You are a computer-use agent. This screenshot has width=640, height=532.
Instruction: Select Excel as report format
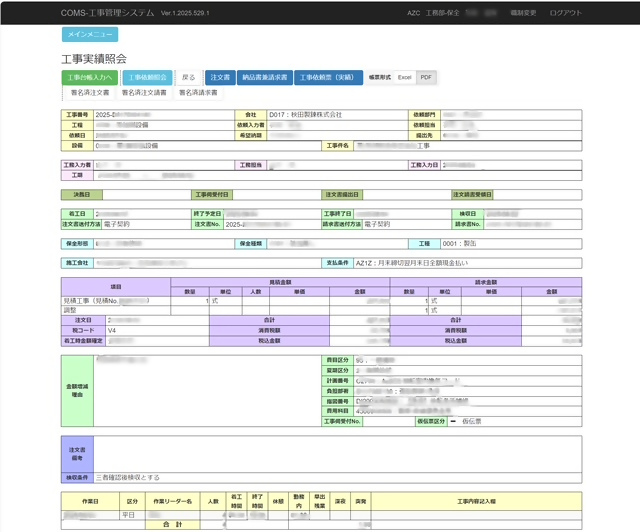[404, 77]
